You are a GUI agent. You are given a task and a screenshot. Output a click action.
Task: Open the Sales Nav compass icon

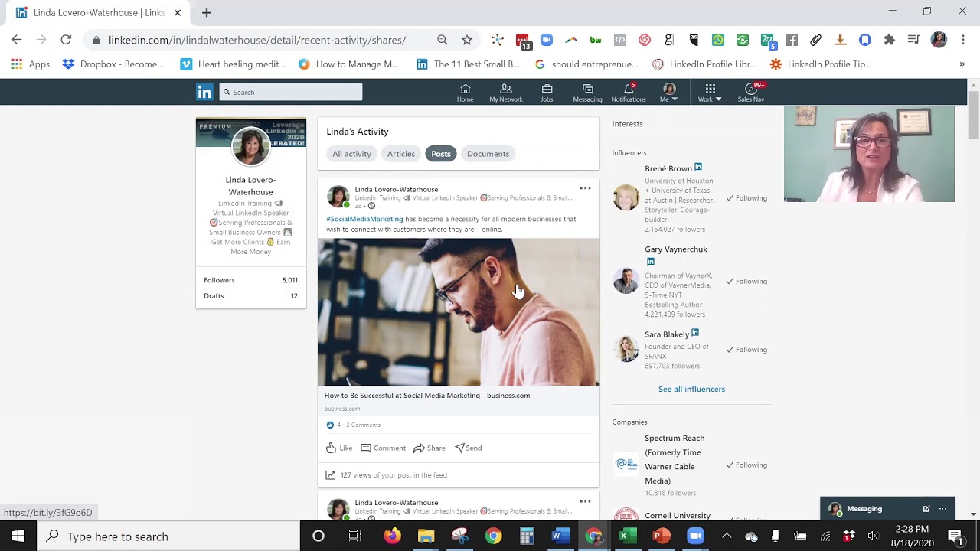click(751, 93)
